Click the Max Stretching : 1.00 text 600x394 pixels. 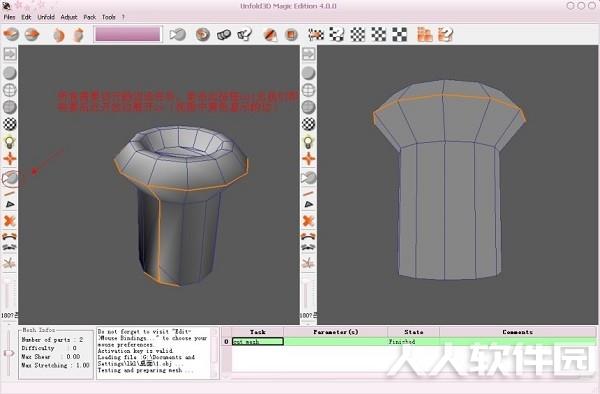[55, 365]
